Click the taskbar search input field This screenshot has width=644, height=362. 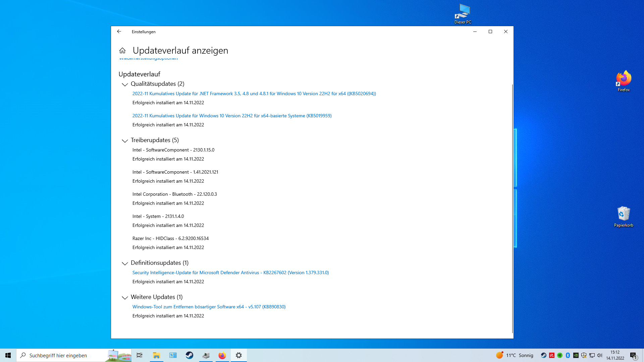64,355
